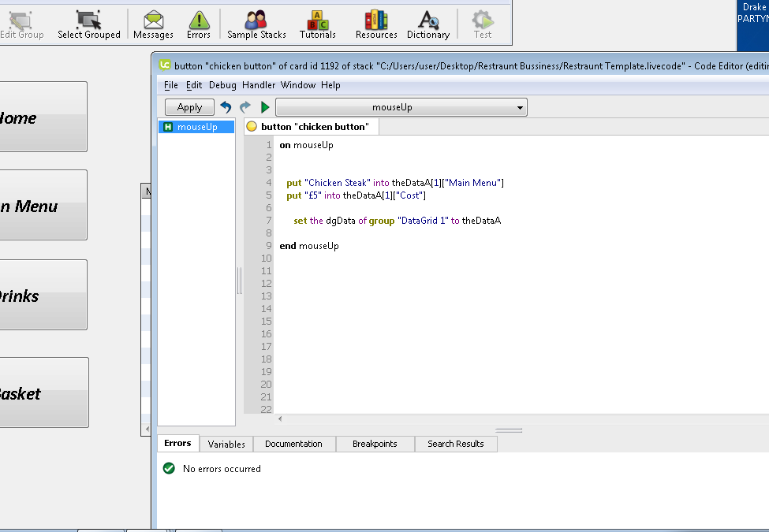
Task: Click the Apply button
Action: pyautogui.click(x=189, y=107)
